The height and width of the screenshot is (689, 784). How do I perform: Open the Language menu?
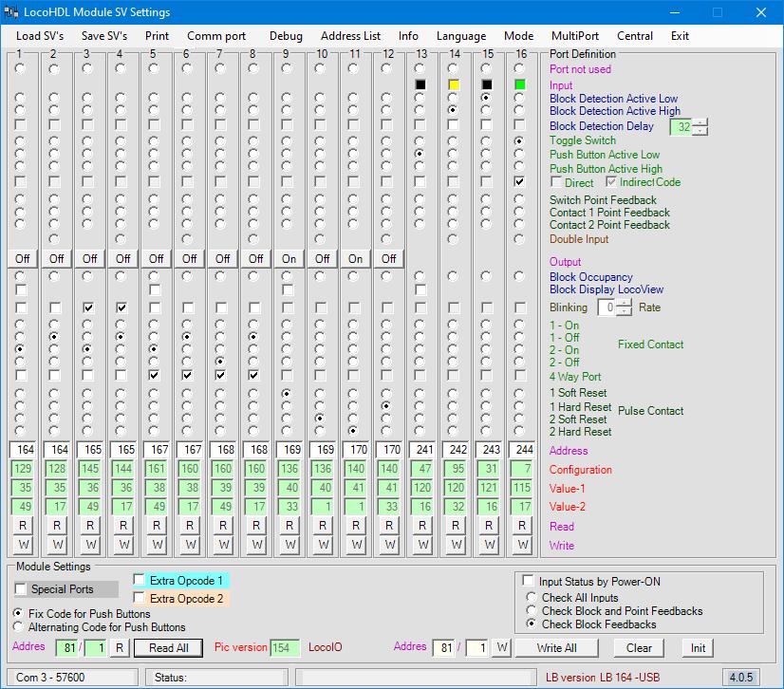[x=461, y=36]
